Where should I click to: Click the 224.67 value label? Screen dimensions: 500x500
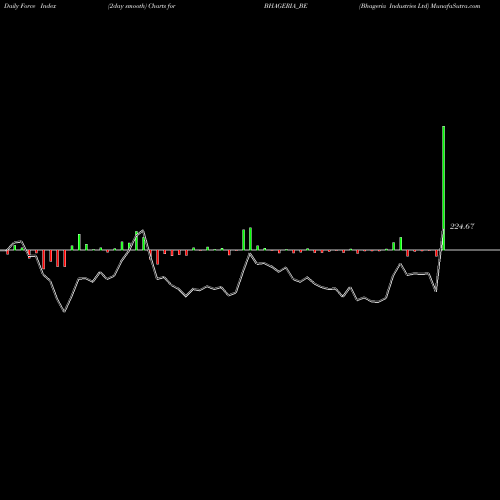click(462, 226)
